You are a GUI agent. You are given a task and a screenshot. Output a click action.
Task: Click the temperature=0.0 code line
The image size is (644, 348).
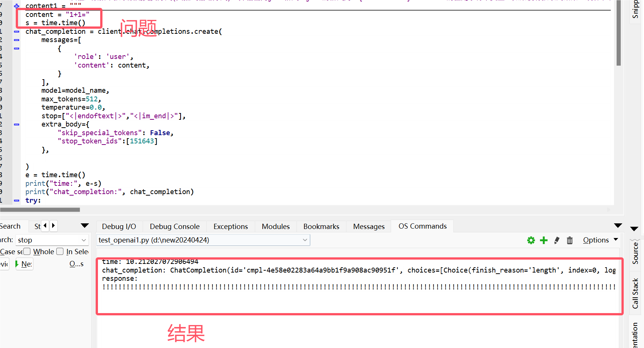tap(73, 107)
